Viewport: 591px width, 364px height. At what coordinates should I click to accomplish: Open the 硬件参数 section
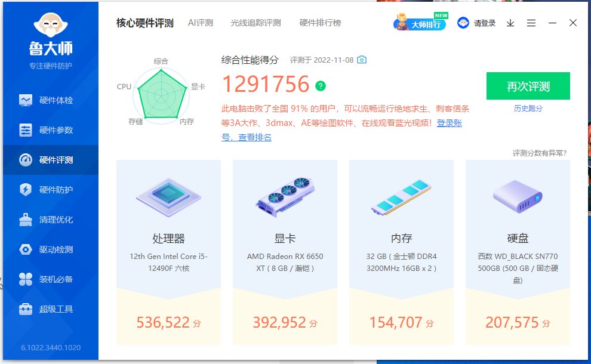[x=51, y=130]
